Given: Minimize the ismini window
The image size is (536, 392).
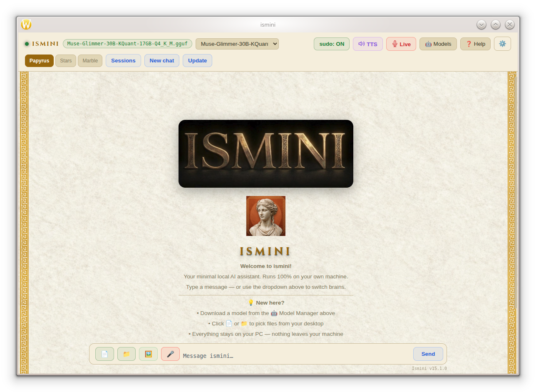Looking at the screenshot, I should [481, 25].
